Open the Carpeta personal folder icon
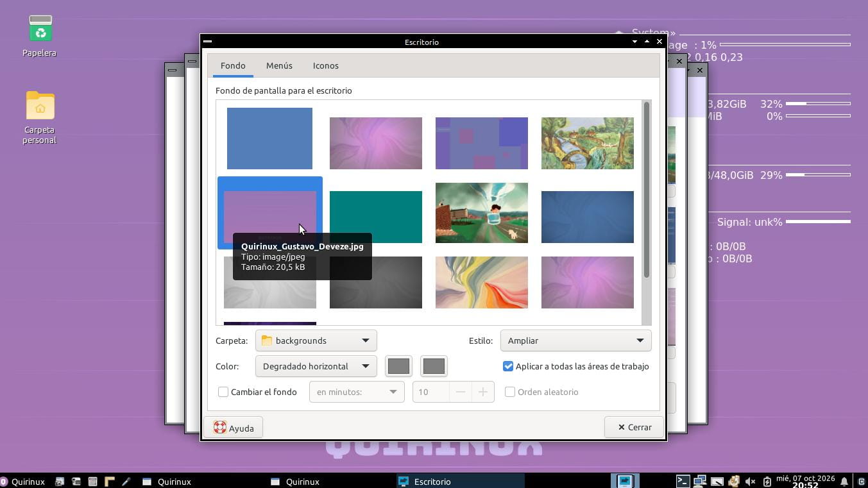The height and width of the screenshot is (488, 868). pos(40,106)
